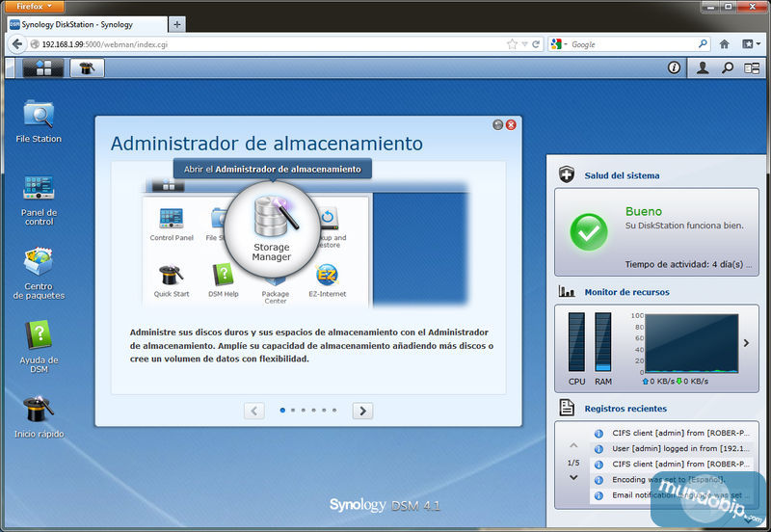This screenshot has height=532, width=771.
Task: Open the DSM main menu grid button
Action: click(43, 67)
